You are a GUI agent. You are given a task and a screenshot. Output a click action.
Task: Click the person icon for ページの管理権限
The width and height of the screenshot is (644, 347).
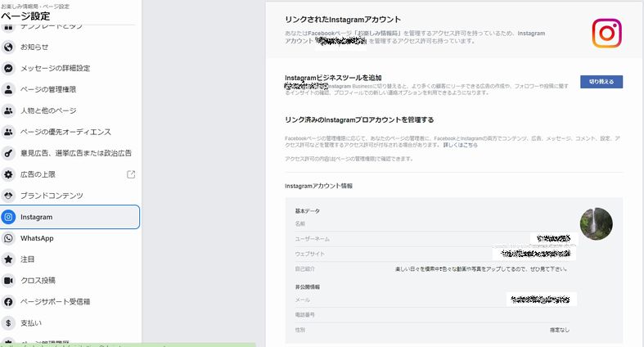8,89
